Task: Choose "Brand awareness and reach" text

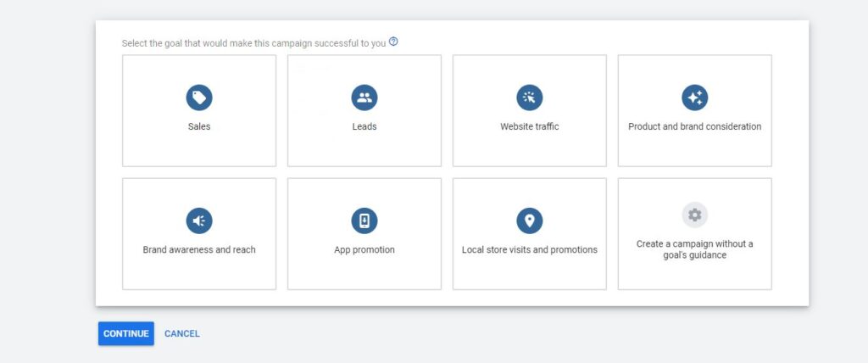Action: coord(199,250)
